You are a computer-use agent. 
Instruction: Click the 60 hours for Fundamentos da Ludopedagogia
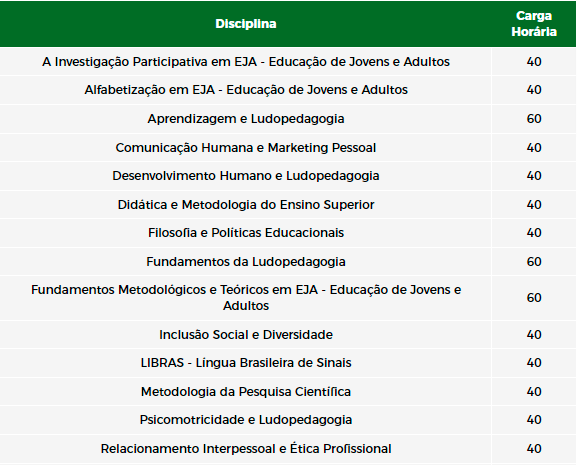point(534,262)
